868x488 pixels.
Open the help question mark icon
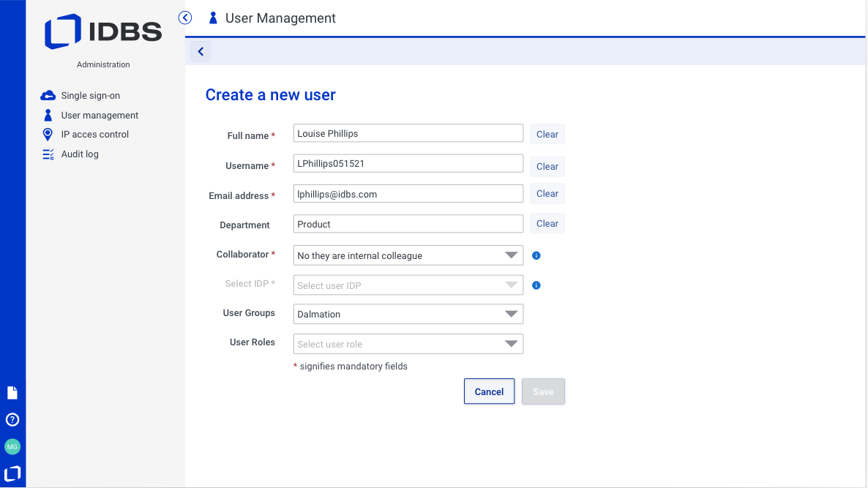[12, 420]
